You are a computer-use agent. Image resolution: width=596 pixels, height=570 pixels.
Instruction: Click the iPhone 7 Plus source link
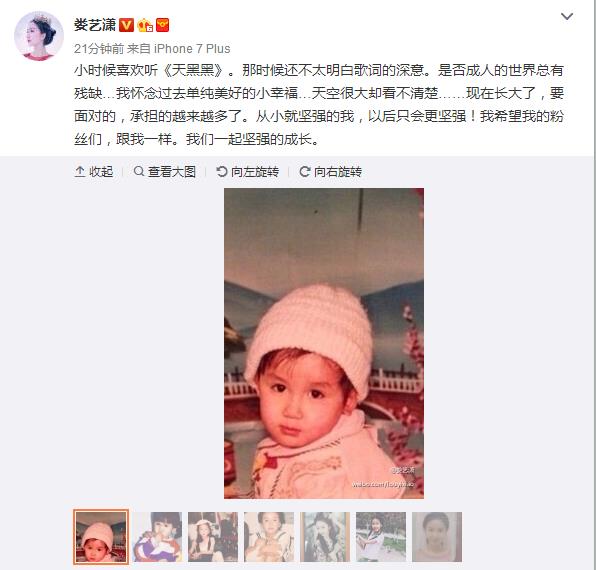pos(192,49)
